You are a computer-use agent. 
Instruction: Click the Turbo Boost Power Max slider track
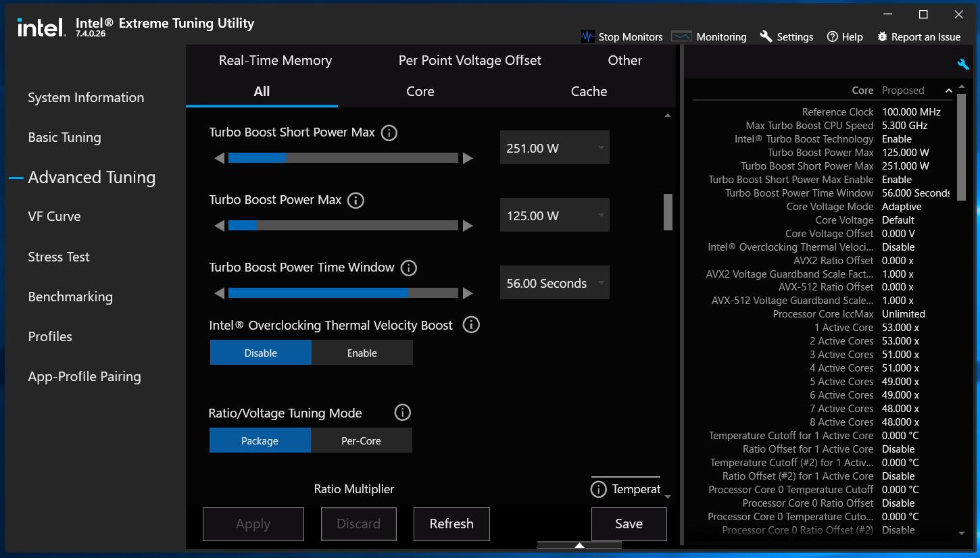343,225
